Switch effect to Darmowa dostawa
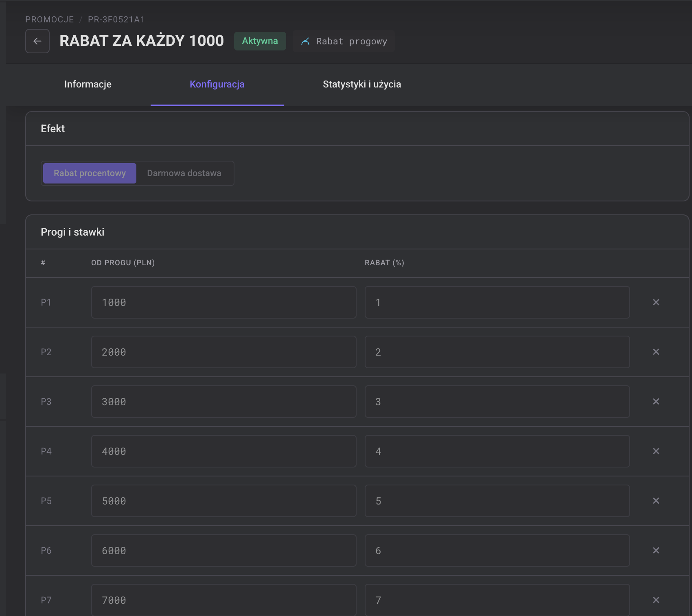The height and width of the screenshot is (616, 692). click(x=184, y=173)
